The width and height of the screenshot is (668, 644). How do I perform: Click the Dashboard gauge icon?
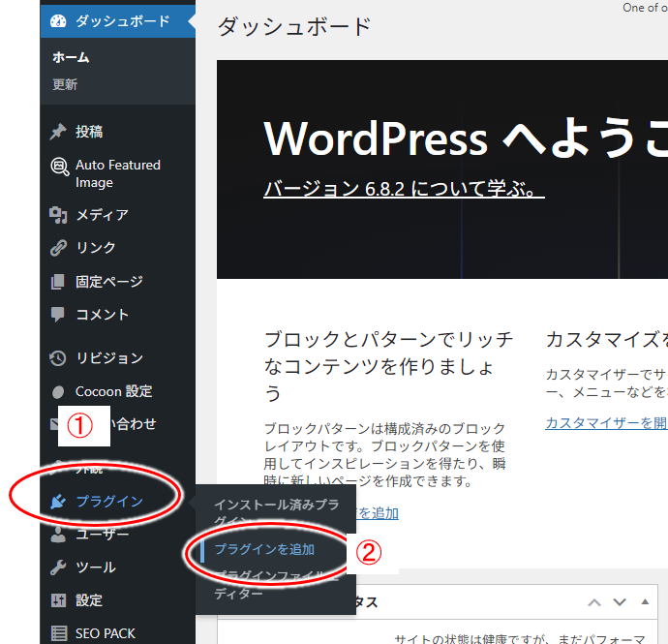click(x=58, y=21)
